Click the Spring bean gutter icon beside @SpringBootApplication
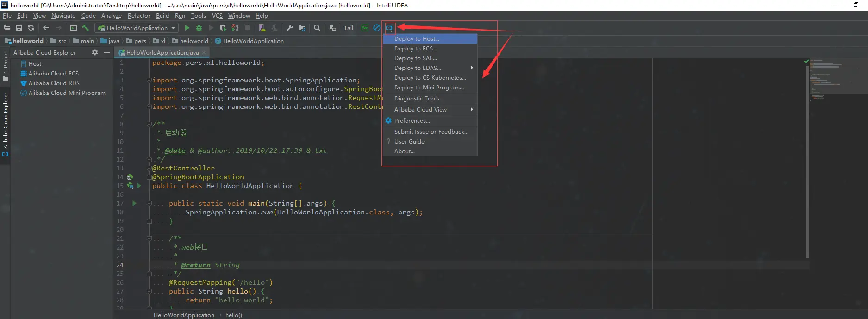Screen dimensions: 868x319 point(130,177)
